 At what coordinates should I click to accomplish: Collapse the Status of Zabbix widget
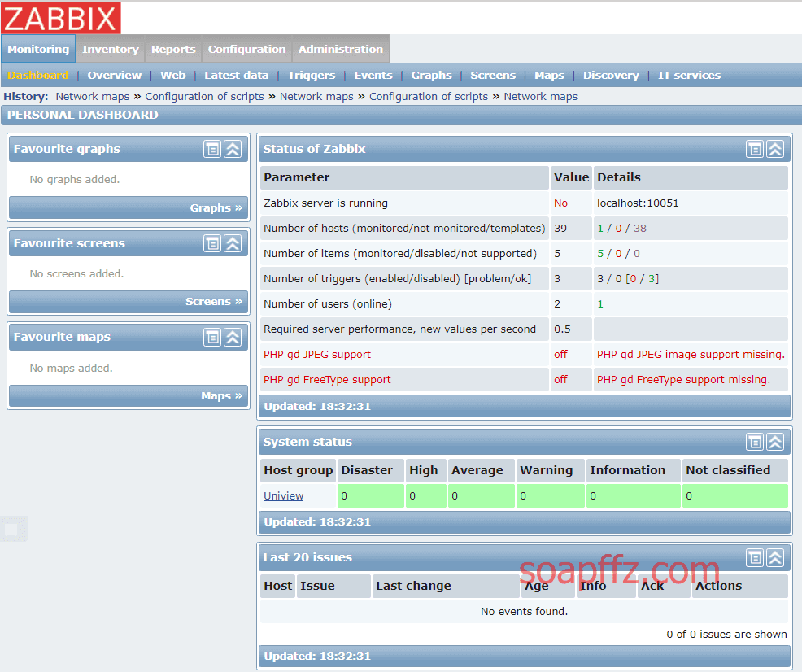pos(775,149)
